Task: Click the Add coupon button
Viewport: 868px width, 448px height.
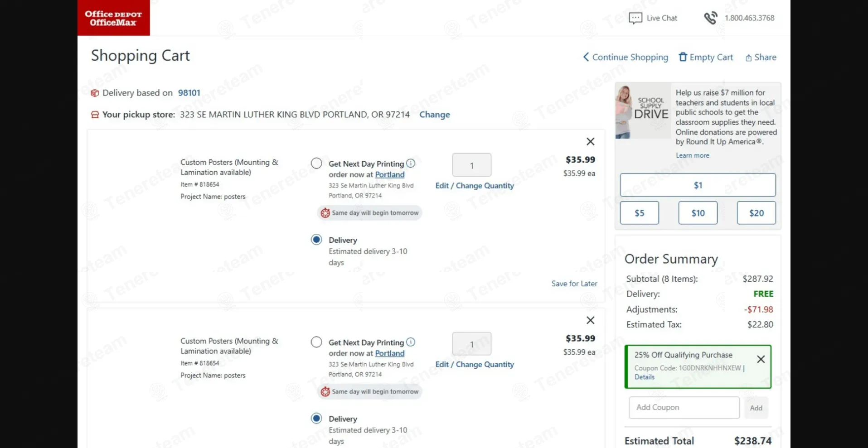Action: (756, 408)
